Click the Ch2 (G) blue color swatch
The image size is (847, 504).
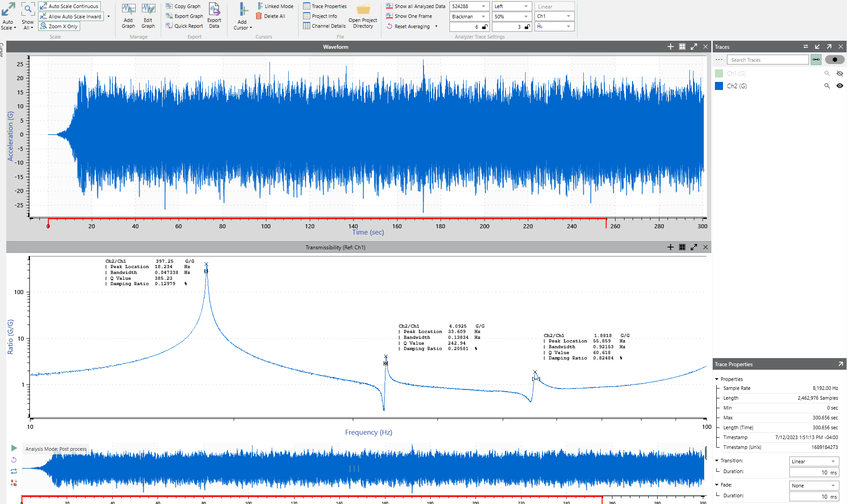719,86
